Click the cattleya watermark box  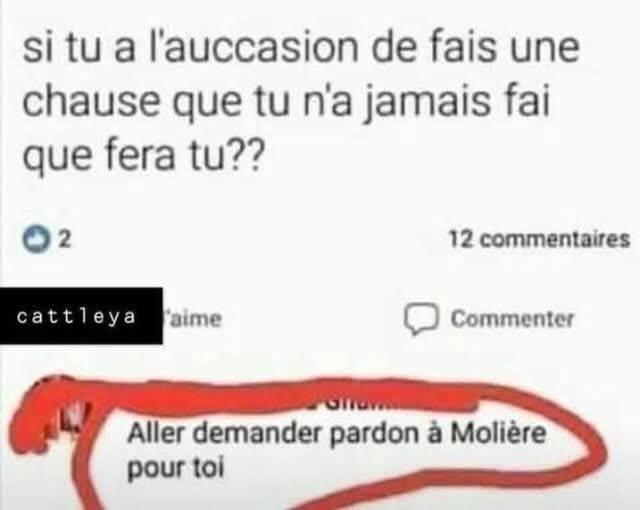click(x=81, y=316)
